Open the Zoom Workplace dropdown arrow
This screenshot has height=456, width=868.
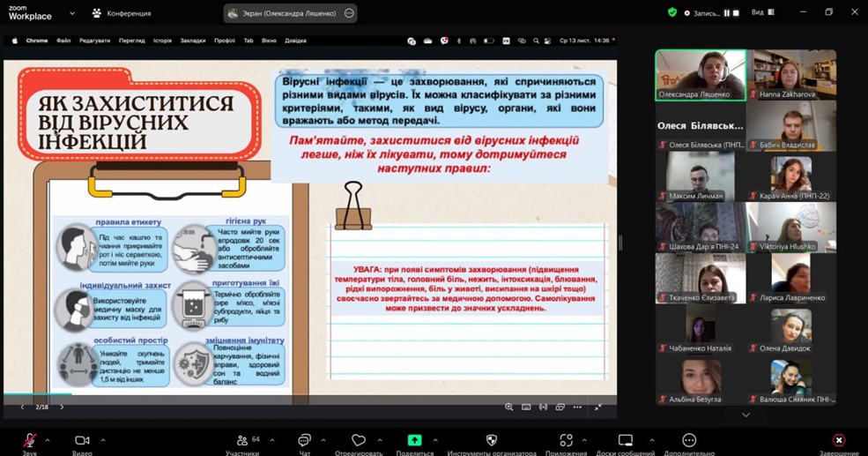point(72,13)
